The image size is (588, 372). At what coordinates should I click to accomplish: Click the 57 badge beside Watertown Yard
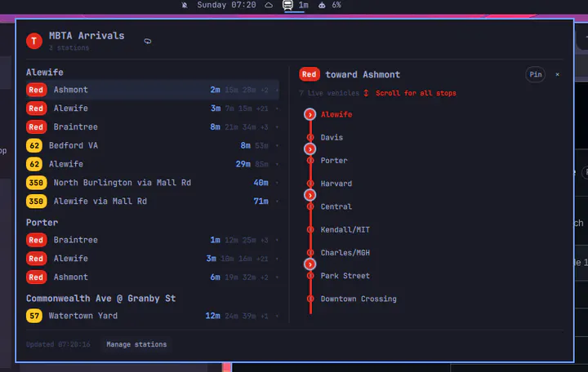tap(34, 316)
